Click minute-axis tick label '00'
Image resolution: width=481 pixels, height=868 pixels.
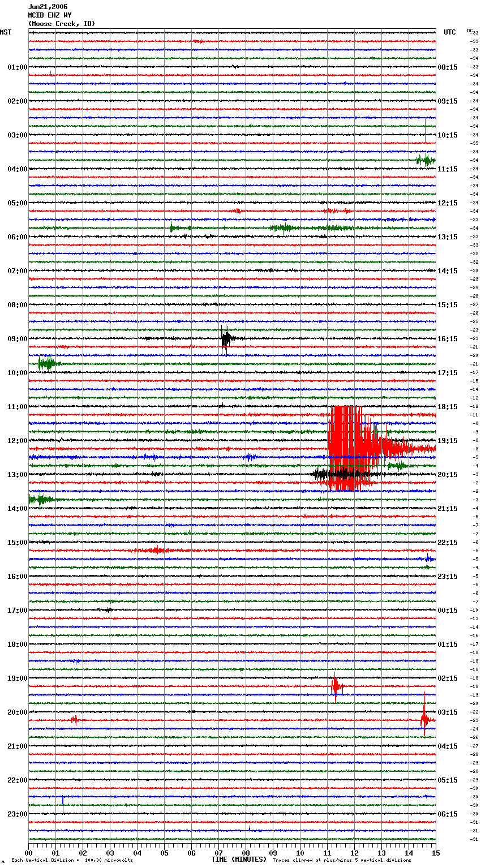(28, 853)
